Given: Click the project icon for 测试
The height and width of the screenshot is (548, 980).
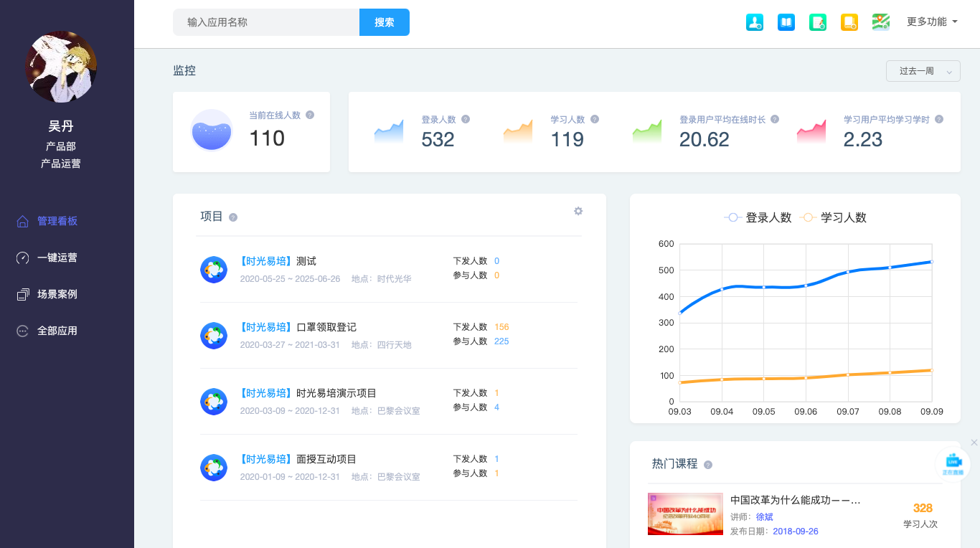Looking at the screenshot, I should (214, 269).
